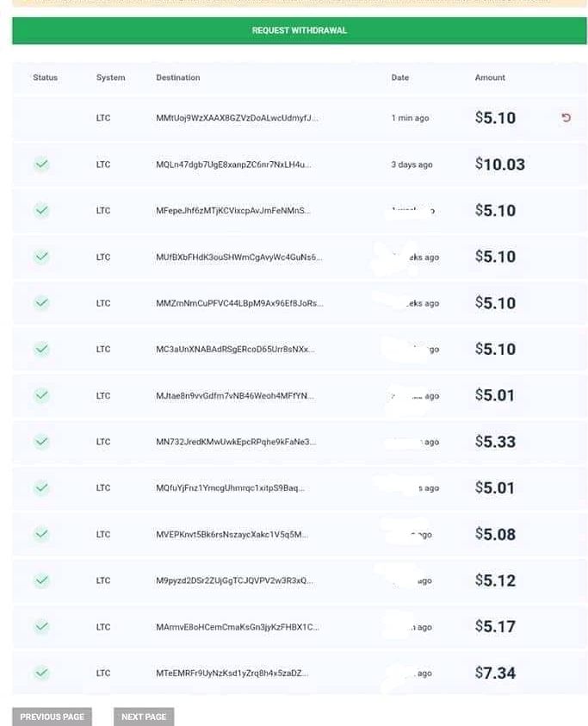This screenshot has height=726, width=588.
Task: Click the MQLn47dgb7UgE8xanpZC6nr7 destination address
Action: point(233,164)
